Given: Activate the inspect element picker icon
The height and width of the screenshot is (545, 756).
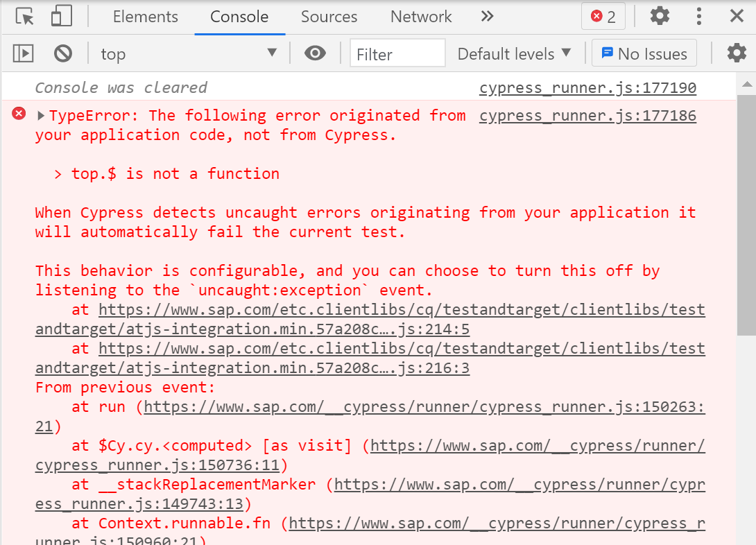Looking at the screenshot, I should pos(24,17).
